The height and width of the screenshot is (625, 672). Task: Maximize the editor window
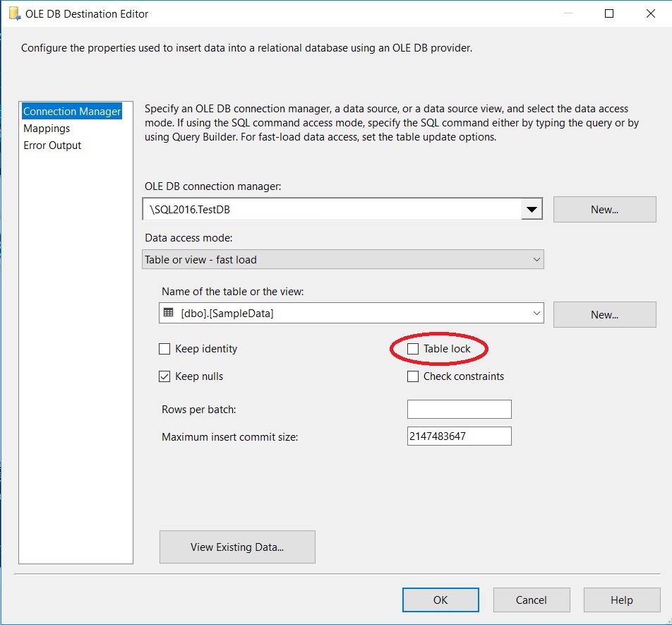tap(609, 13)
